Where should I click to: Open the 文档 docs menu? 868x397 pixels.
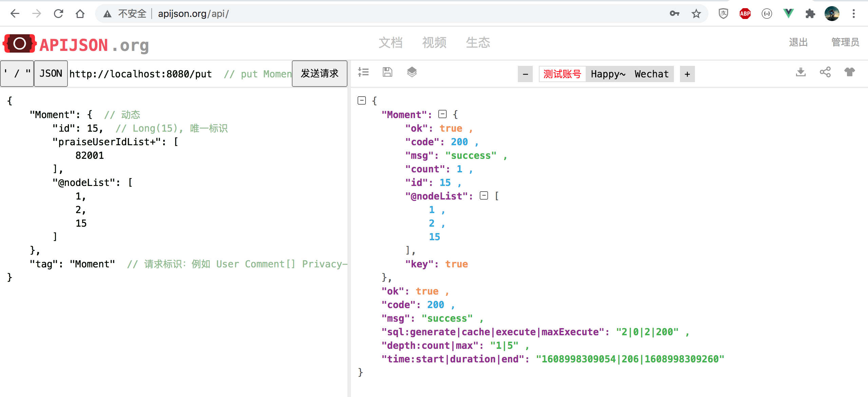[391, 43]
